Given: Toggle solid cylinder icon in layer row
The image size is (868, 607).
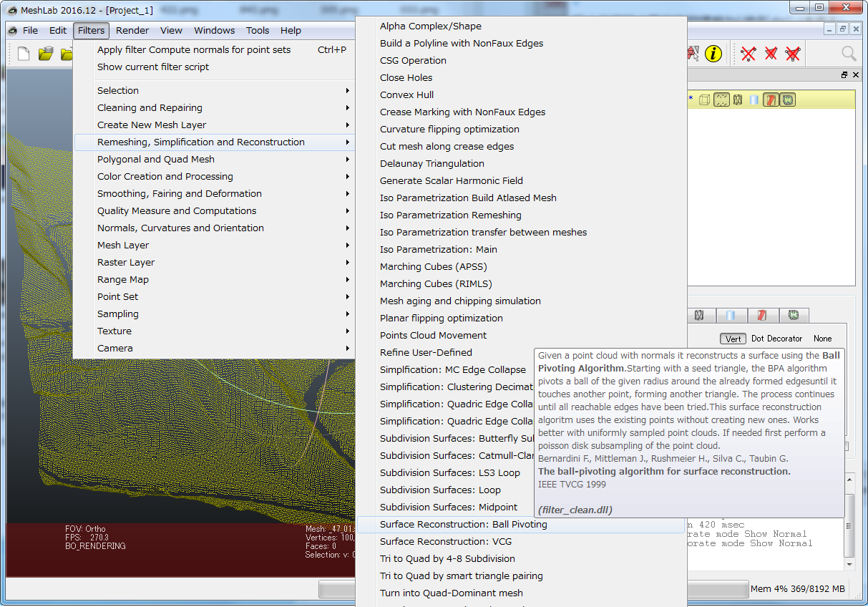Looking at the screenshot, I should click(754, 100).
